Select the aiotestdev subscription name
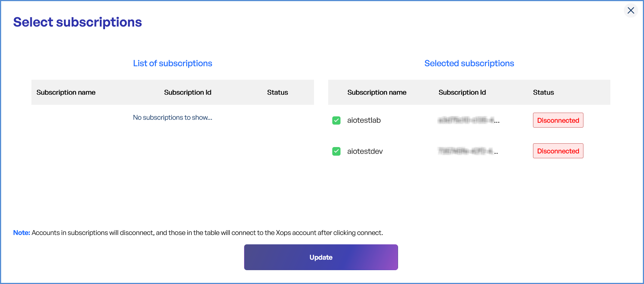 click(365, 151)
